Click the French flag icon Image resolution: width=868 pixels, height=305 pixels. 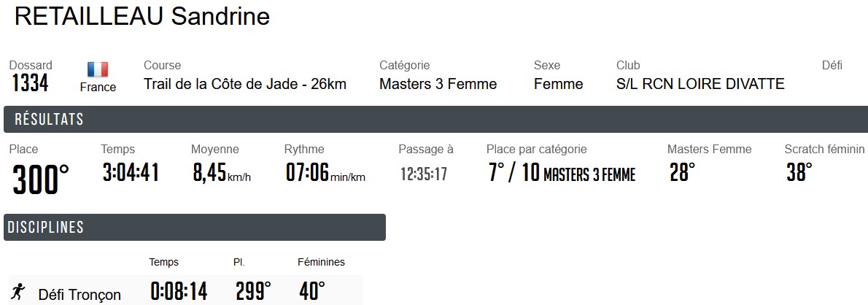tap(98, 70)
